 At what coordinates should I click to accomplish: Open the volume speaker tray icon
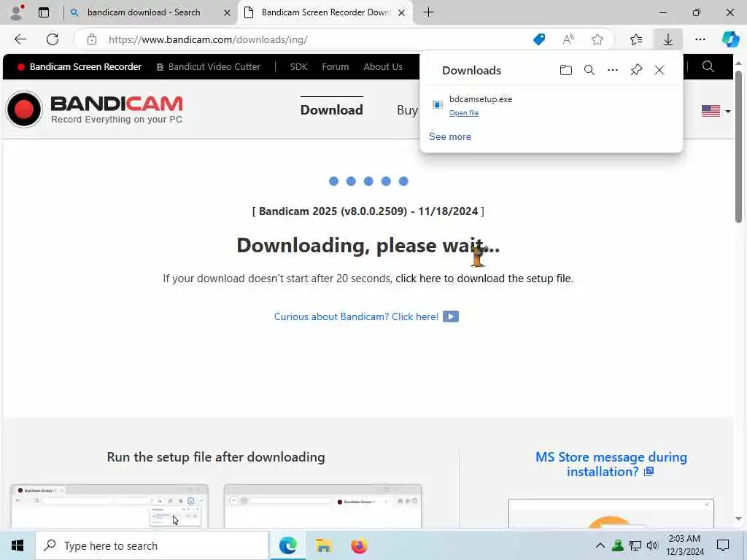(652, 545)
